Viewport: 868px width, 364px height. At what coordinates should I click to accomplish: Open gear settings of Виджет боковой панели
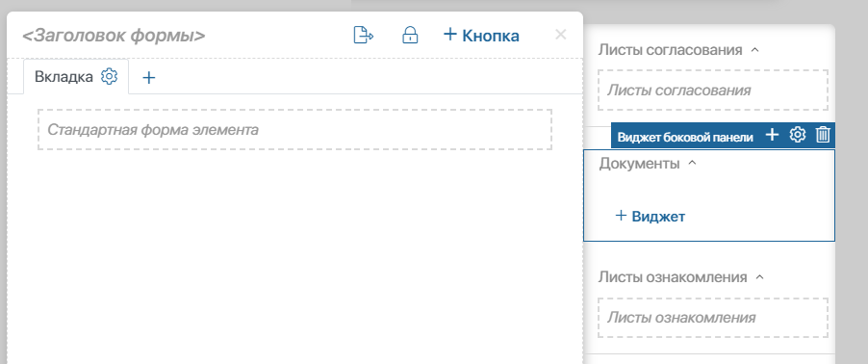click(x=797, y=135)
